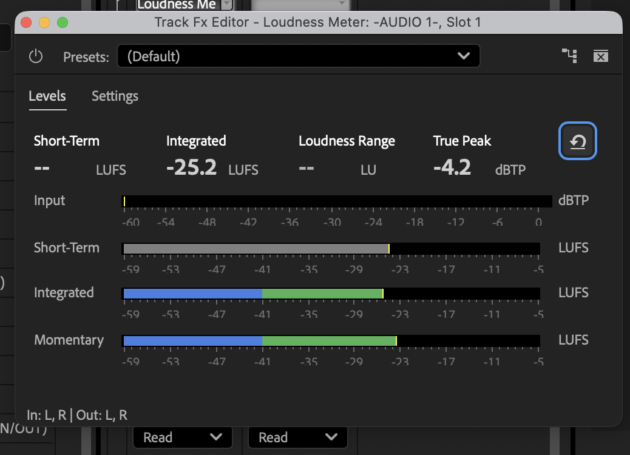630x455 pixels.
Task: Click the True Peak -4.2 value
Action: pos(452,168)
